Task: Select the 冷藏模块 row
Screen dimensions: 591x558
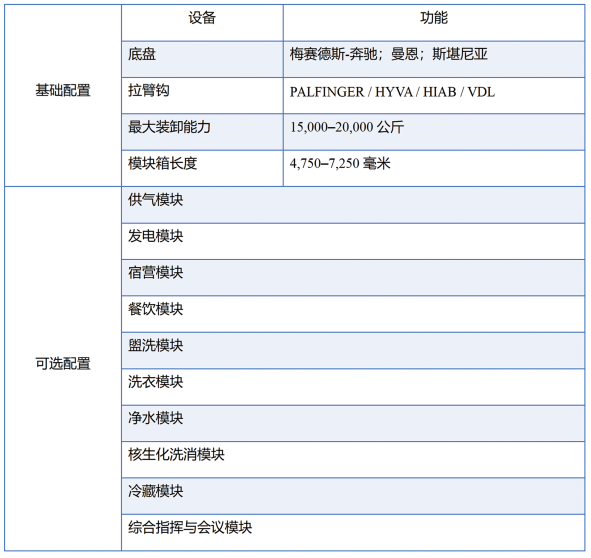Action: [353, 496]
